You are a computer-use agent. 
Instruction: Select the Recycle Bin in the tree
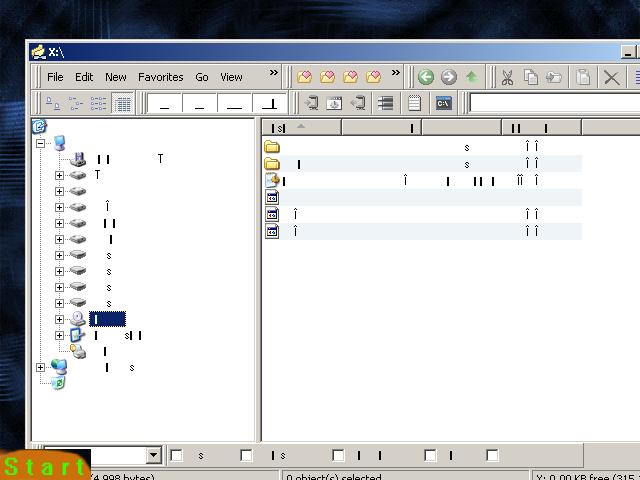pos(58,383)
